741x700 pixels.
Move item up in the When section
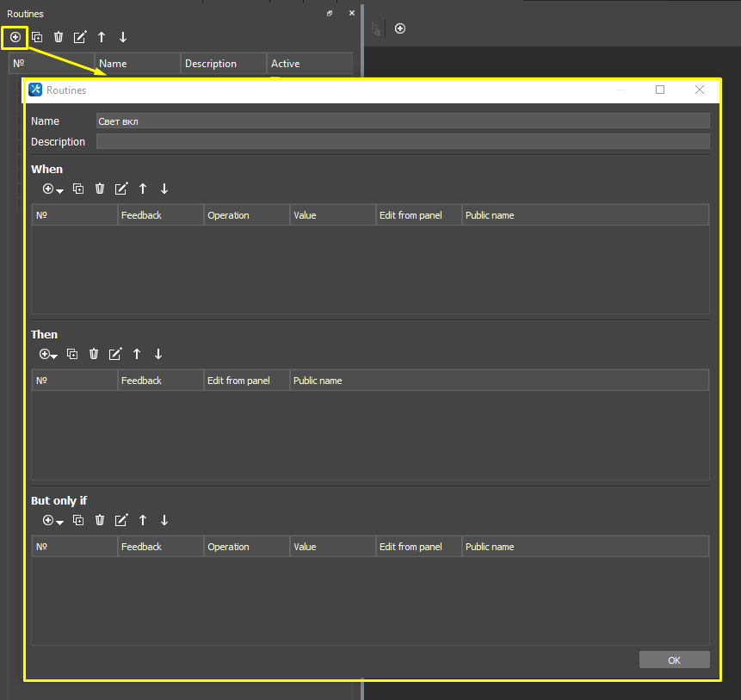tap(143, 189)
